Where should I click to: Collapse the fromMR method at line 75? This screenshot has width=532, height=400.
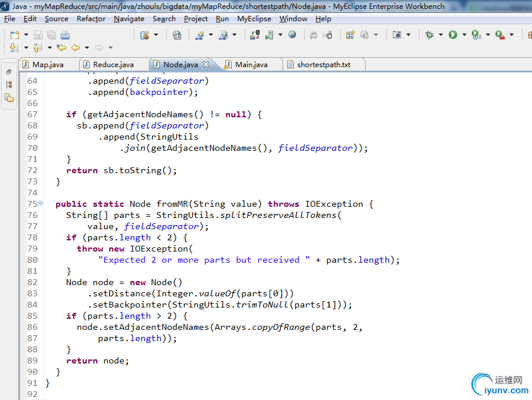click(x=40, y=203)
